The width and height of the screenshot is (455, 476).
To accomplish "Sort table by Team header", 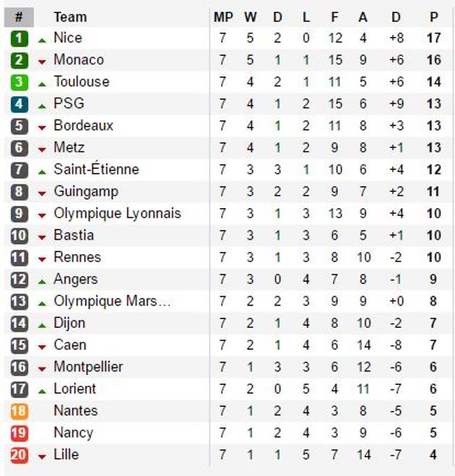I will (x=71, y=17).
